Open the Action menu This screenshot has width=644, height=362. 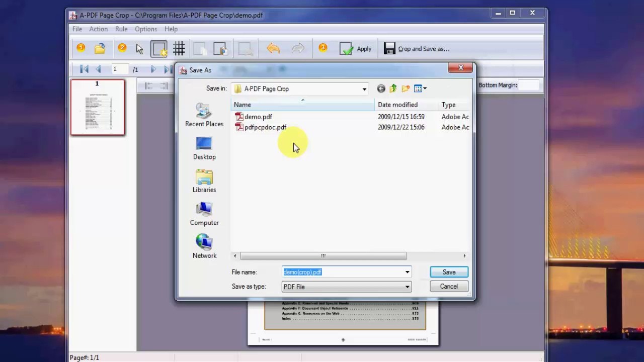pyautogui.click(x=98, y=29)
